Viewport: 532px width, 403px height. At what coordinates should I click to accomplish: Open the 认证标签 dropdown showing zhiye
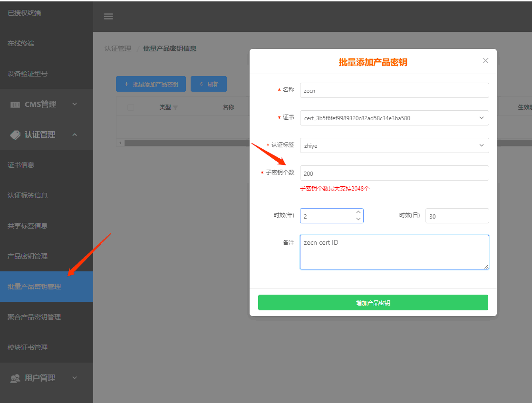(x=394, y=145)
